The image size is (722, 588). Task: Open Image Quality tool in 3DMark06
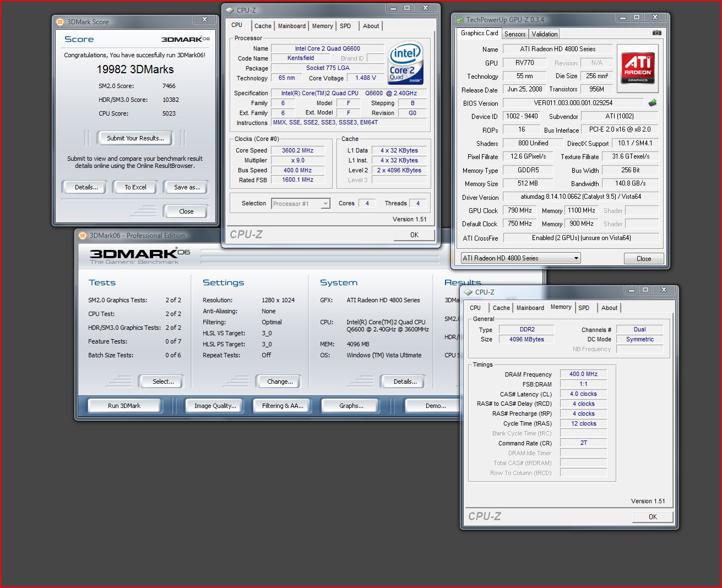click(x=215, y=406)
